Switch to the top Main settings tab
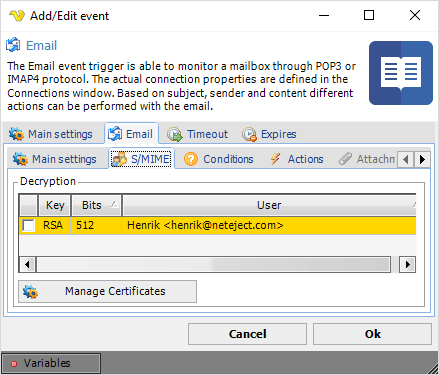The image size is (439, 375). 51,134
